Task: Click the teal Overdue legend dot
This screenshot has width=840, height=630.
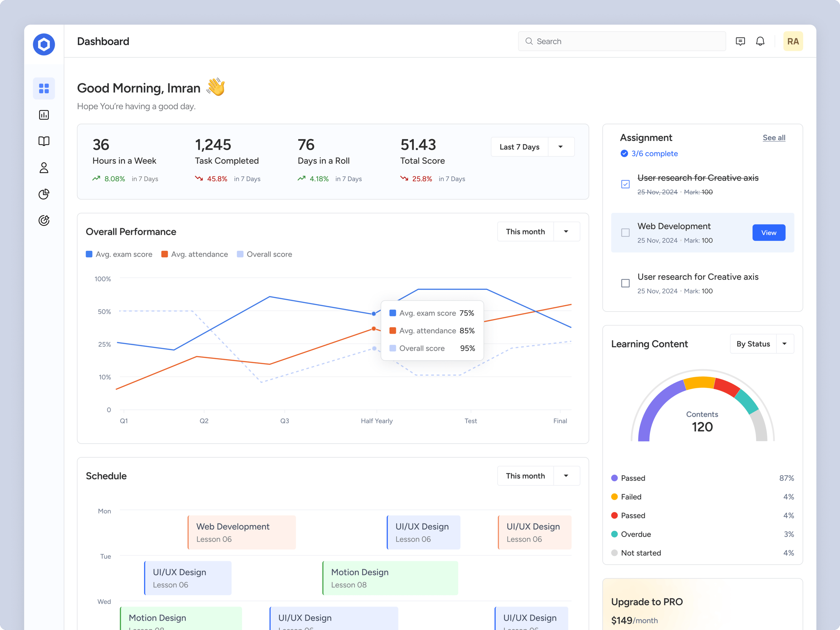Action: click(x=615, y=534)
